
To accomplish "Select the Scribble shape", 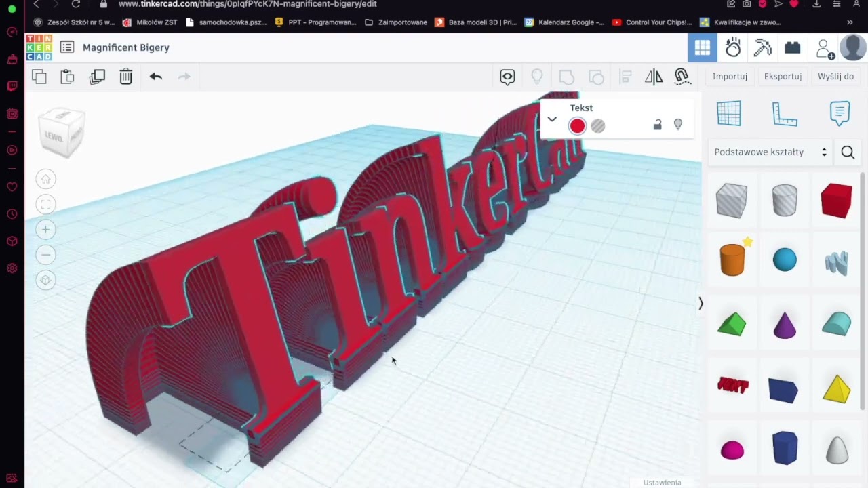I will pyautogui.click(x=836, y=263).
